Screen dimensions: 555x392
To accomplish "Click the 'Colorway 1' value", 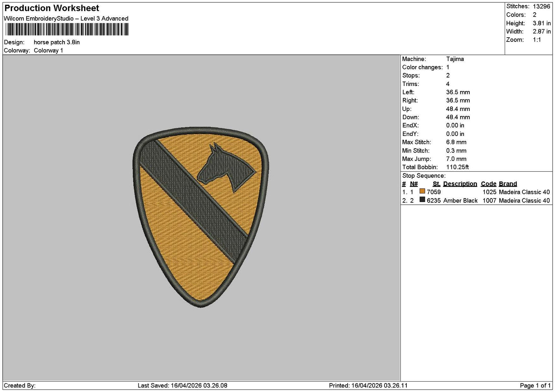I will [48, 50].
